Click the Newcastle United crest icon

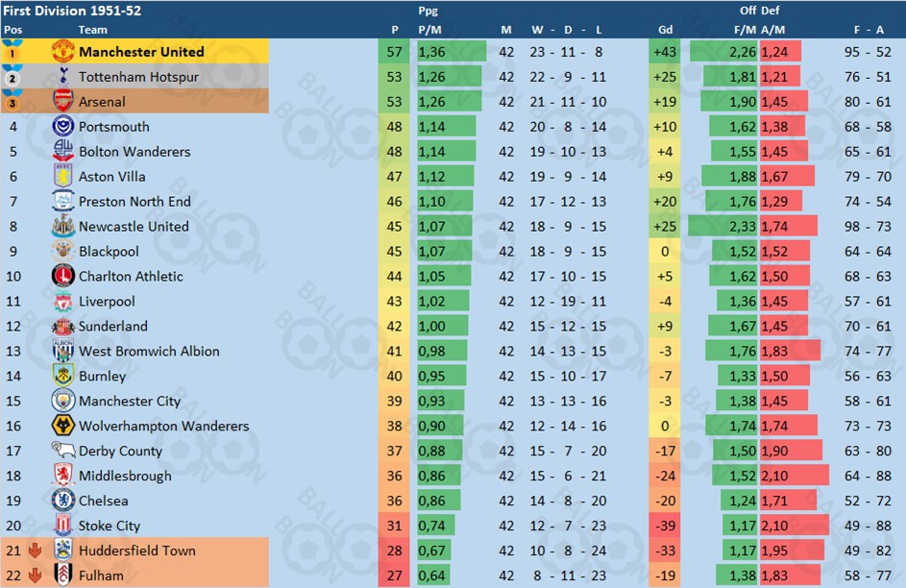pyautogui.click(x=62, y=227)
